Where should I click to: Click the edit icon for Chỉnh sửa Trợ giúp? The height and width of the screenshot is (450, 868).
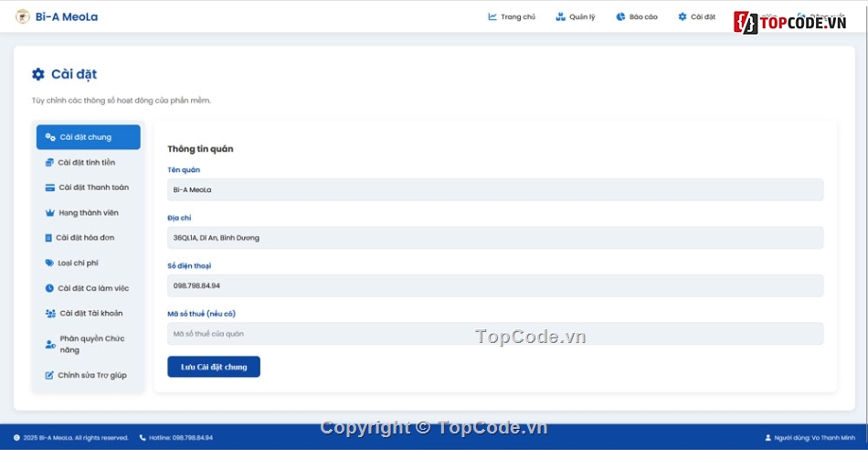tap(49, 375)
